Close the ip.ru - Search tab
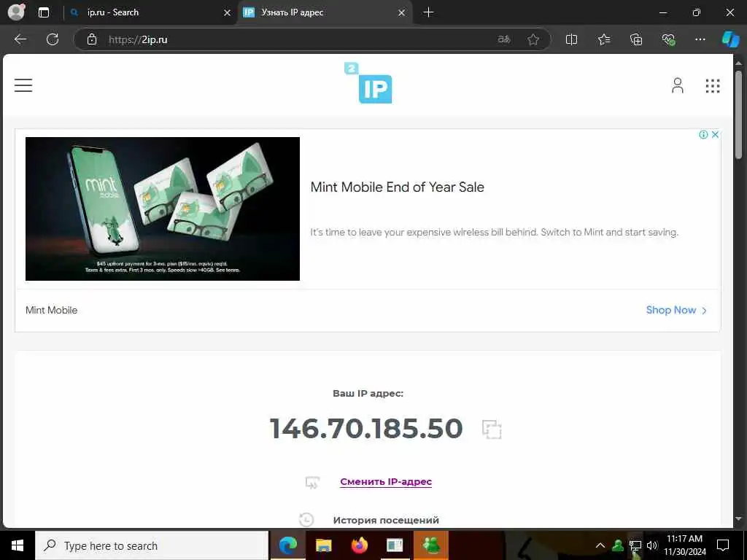 (228, 13)
